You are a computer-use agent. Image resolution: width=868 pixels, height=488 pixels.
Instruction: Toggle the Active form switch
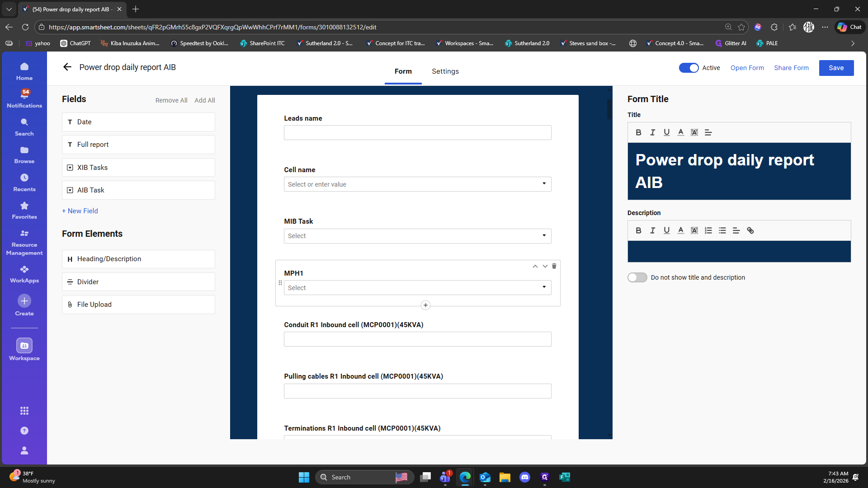click(689, 68)
